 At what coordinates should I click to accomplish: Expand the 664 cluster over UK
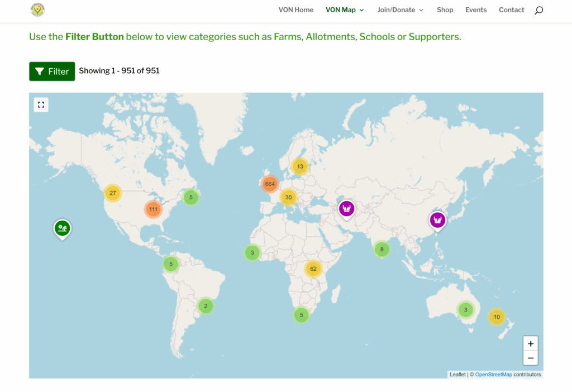[270, 184]
